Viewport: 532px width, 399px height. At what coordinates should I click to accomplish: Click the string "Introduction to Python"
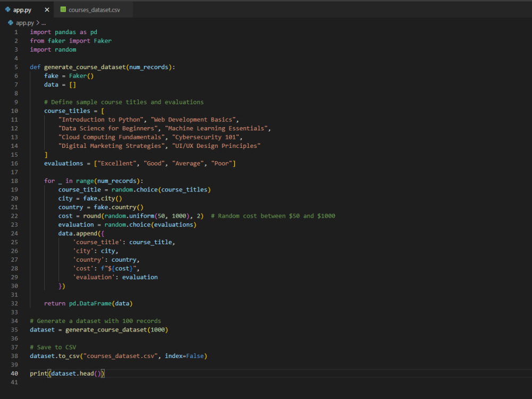click(101, 120)
